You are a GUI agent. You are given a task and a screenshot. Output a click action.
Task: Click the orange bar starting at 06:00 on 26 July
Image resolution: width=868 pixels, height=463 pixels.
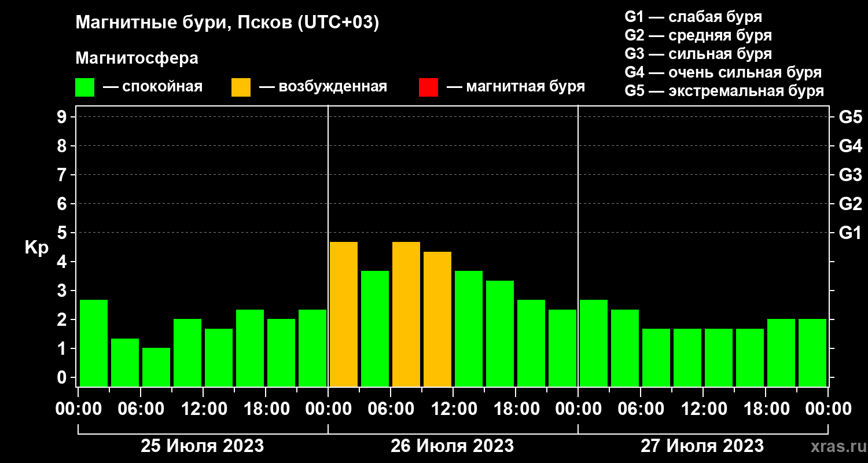point(406,314)
